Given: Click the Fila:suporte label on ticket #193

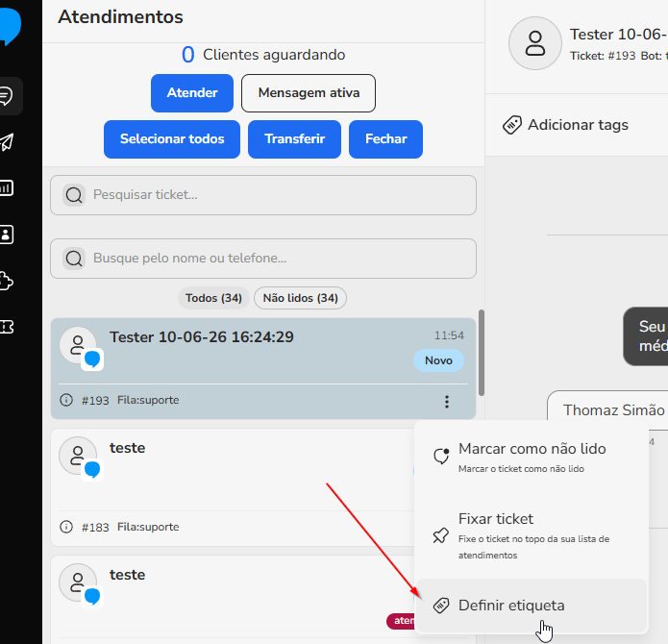Looking at the screenshot, I should point(148,400).
